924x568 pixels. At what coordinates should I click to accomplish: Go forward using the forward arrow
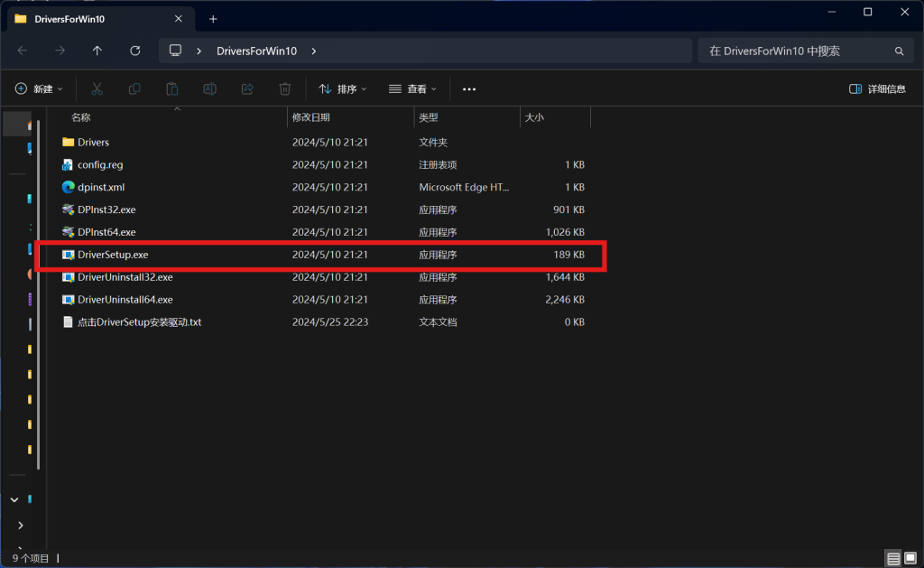(60, 51)
